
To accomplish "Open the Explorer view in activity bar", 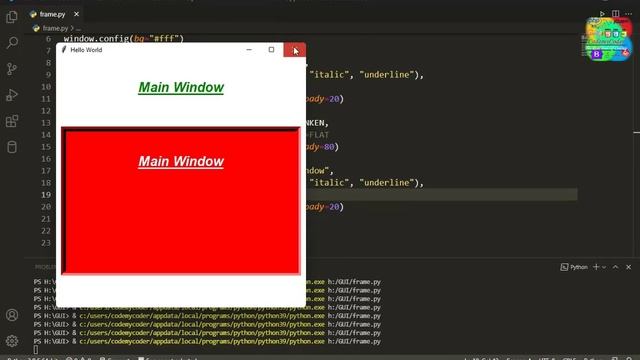I will coord(12,17).
